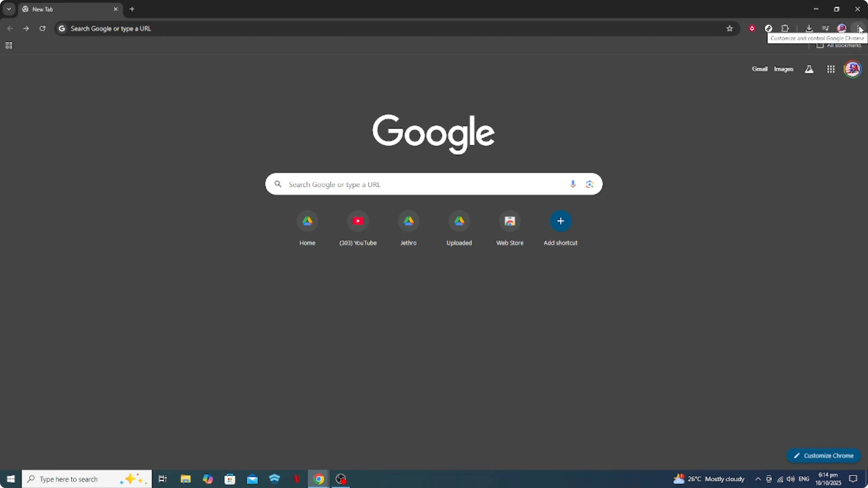
Task: Open the apps grid in bookmarks bar
Action: [9, 45]
